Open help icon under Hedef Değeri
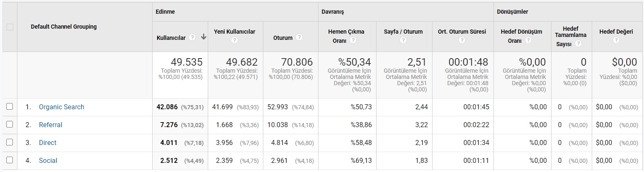 tap(616, 40)
